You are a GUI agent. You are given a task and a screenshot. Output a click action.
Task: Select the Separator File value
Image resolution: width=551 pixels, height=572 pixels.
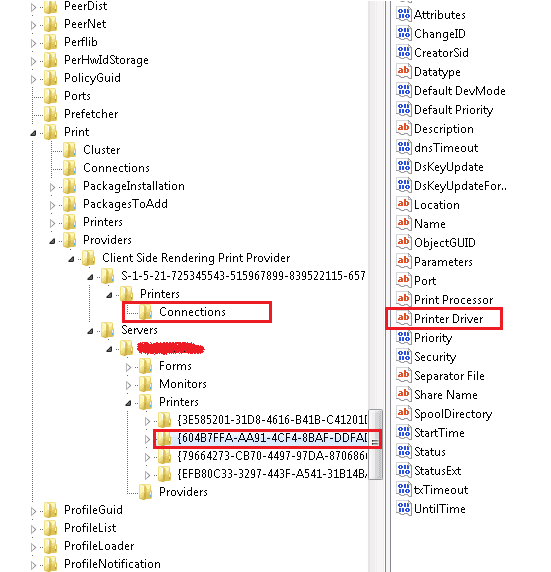(449, 376)
